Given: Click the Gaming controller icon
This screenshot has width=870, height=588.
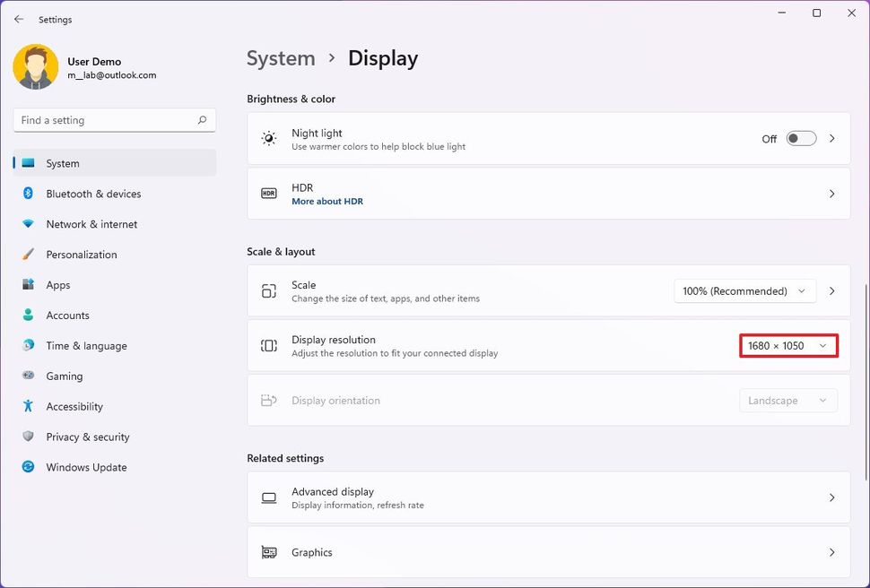Looking at the screenshot, I should 28,376.
